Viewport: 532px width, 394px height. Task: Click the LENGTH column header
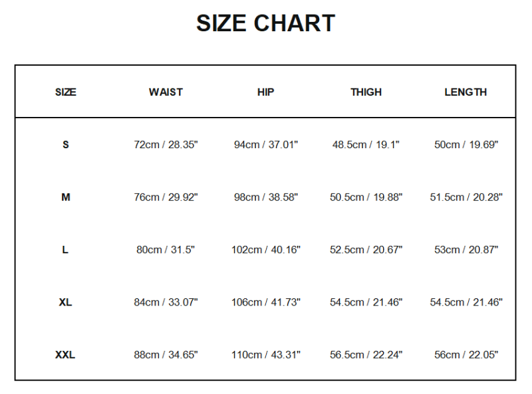[465, 92]
